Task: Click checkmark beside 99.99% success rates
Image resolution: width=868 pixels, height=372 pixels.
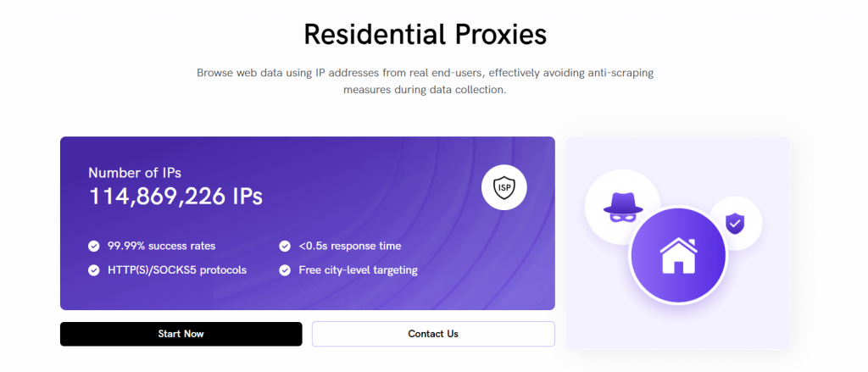Action: (x=93, y=246)
